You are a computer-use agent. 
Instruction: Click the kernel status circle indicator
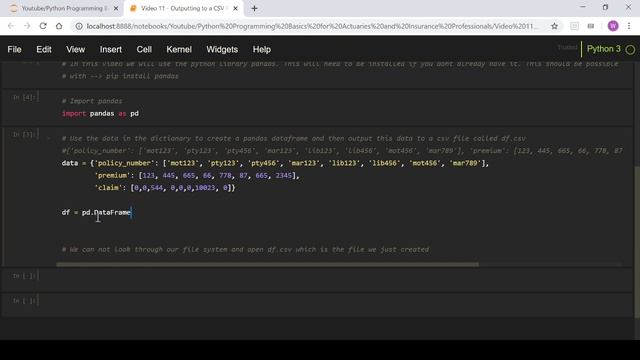pyautogui.click(x=630, y=50)
